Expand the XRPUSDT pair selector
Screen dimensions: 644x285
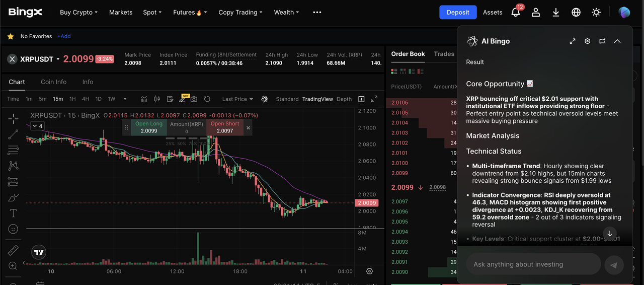coord(58,59)
